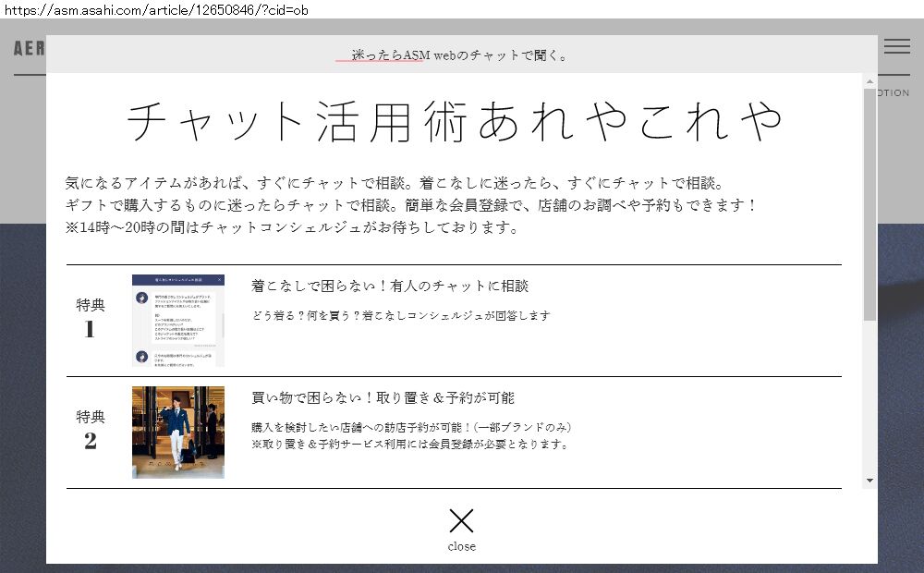Select the heading 着こなしで困らない！有人のチャットに相談
Image resolution: width=924 pixels, height=573 pixels.
point(390,286)
